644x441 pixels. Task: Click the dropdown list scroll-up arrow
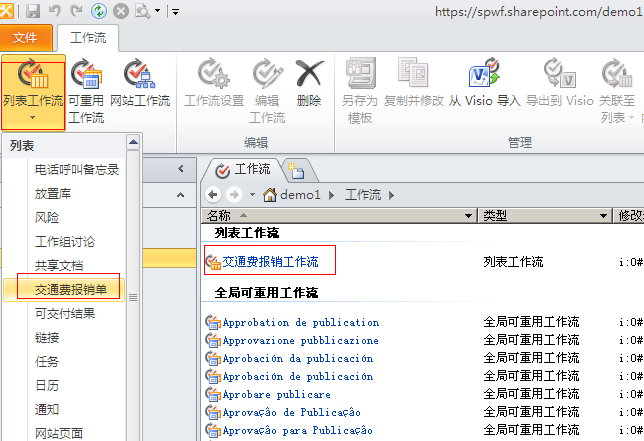(x=133, y=142)
